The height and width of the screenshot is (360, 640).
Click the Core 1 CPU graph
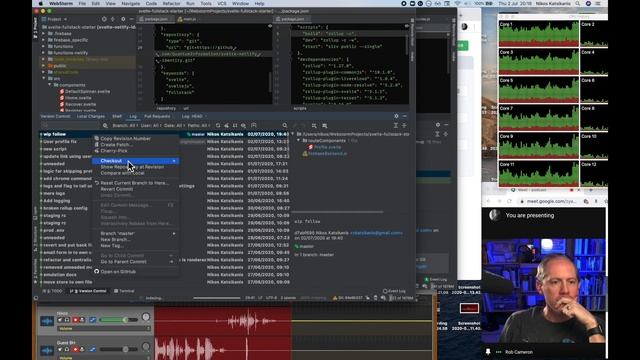(539, 34)
